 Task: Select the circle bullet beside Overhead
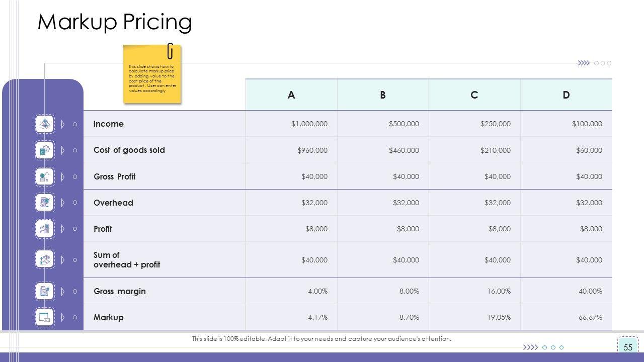click(75, 203)
